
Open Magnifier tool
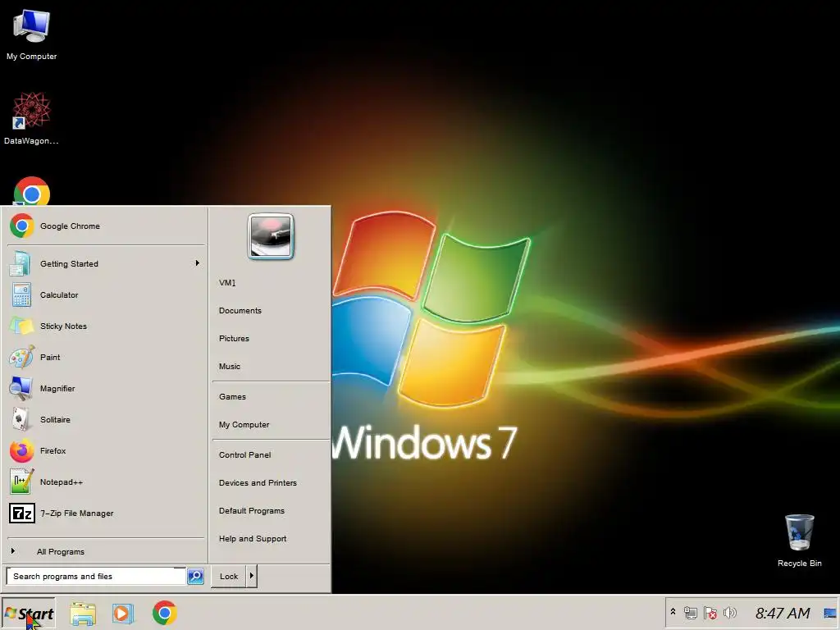pyautogui.click(x=106, y=388)
